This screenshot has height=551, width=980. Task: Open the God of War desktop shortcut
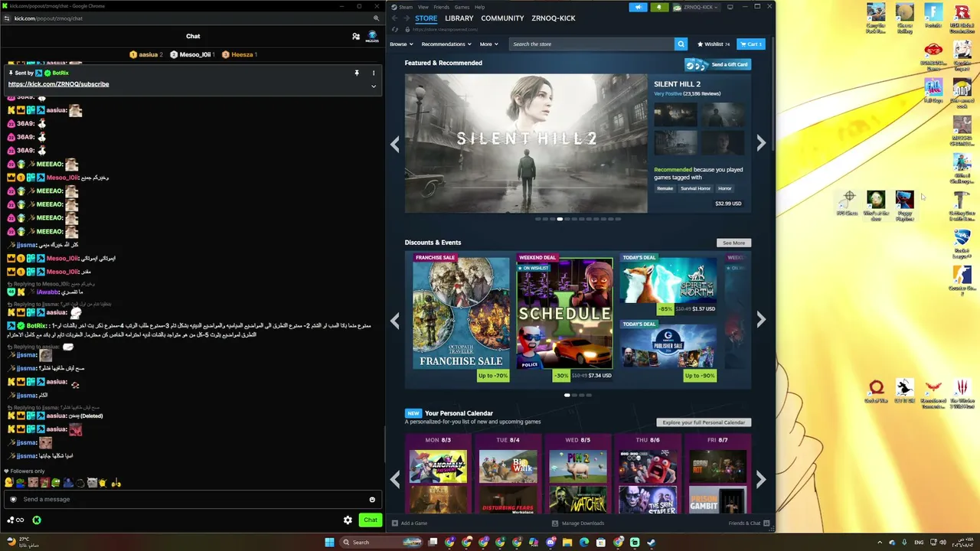(876, 392)
